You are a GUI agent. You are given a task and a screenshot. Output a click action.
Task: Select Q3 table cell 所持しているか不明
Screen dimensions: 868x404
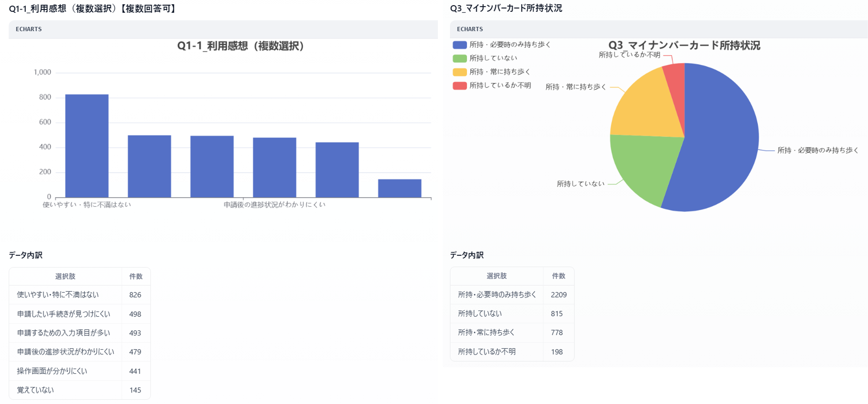tap(497, 352)
